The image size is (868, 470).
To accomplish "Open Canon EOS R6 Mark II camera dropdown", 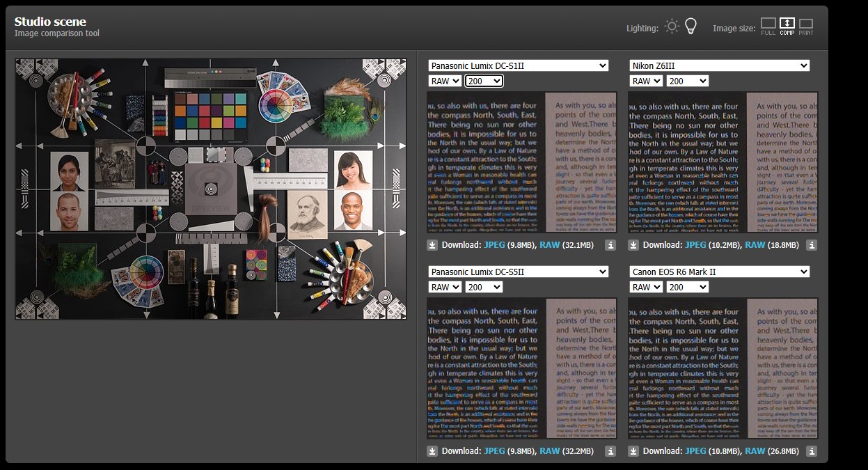I will (x=720, y=272).
